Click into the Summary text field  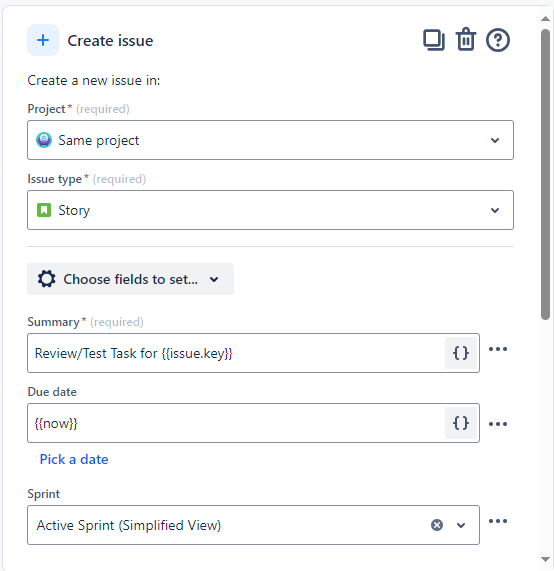pos(236,353)
